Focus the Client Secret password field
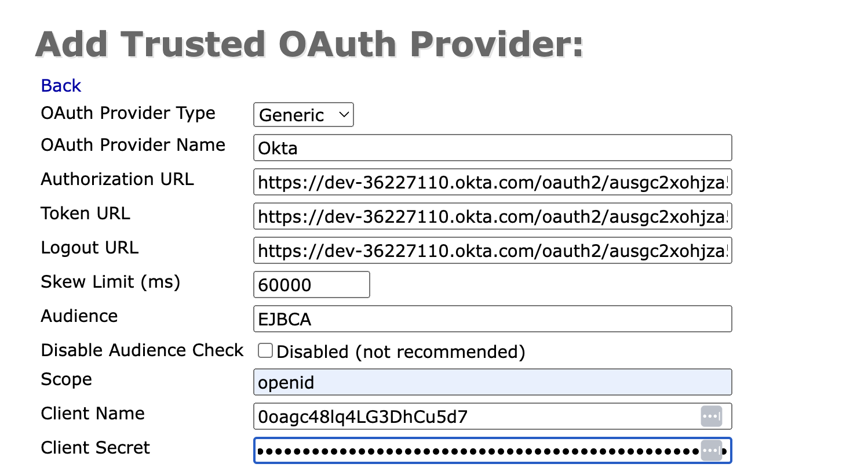Screen dimensions: 868x471 (x=475, y=450)
